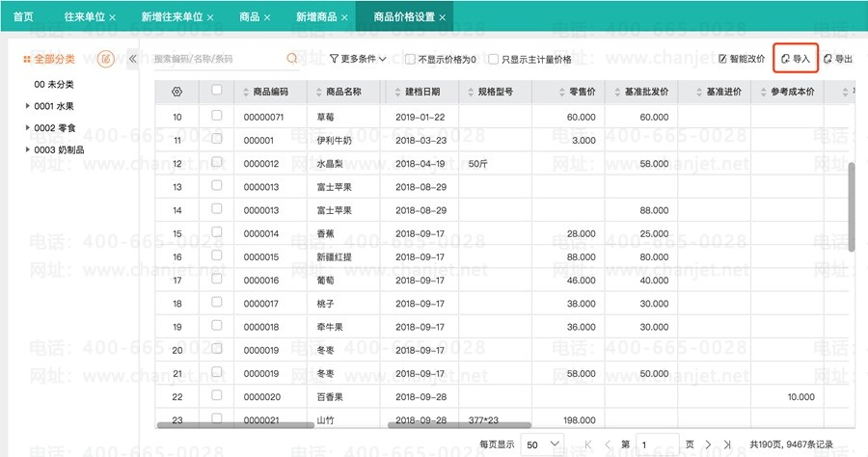
Task: Check the row for 桃子
Action: (x=216, y=302)
